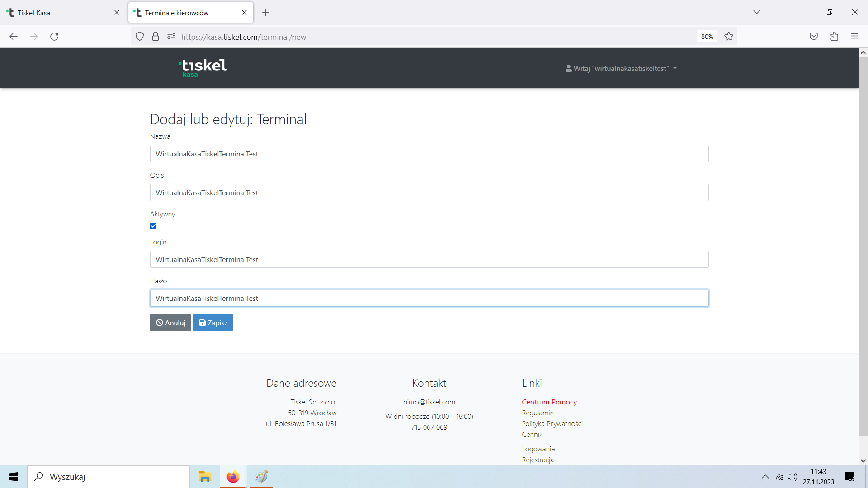
Task: Click the page scrollbar down arrow
Action: [x=863, y=461]
